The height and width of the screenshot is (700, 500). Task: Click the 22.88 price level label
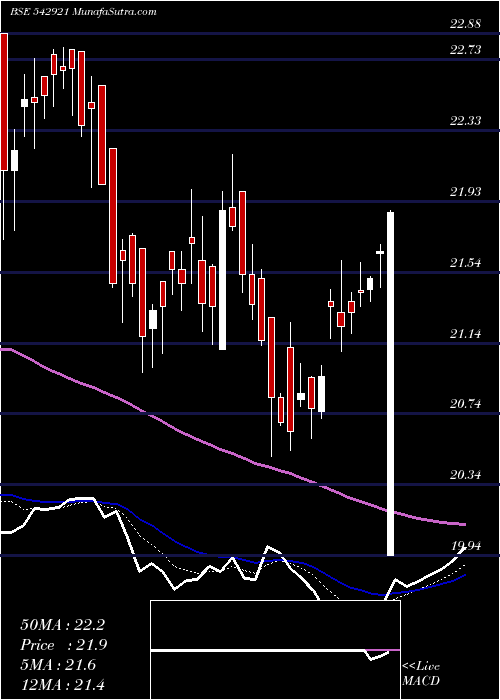point(466,24)
